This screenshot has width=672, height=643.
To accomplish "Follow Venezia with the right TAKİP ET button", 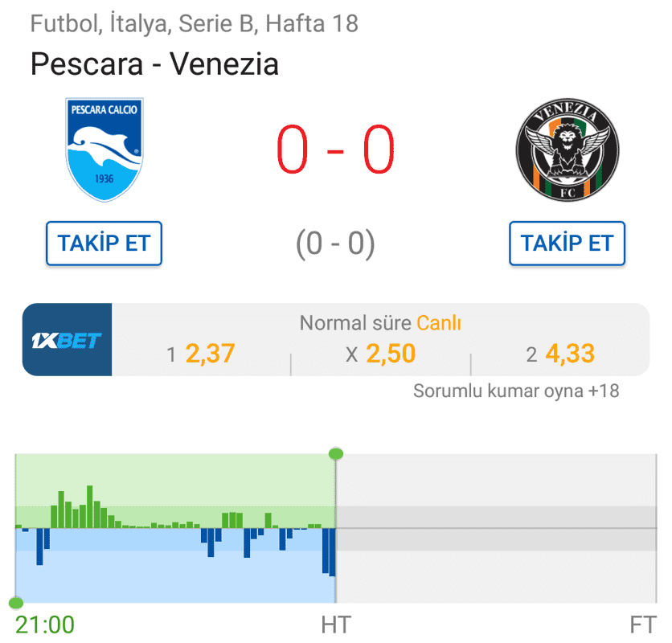I will pyautogui.click(x=567, y=244).
